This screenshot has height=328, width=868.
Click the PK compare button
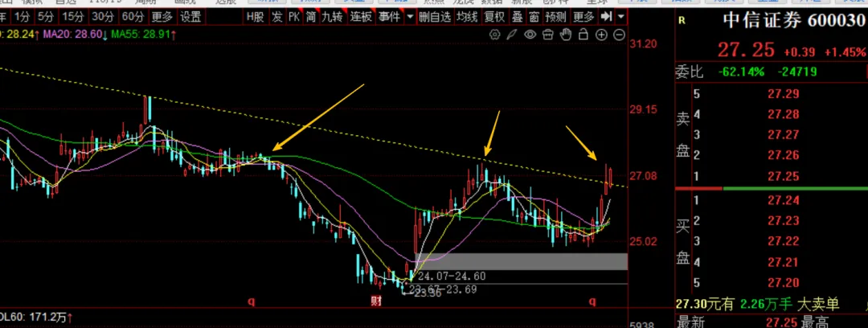pyautogui.click(x=294, y=17)
